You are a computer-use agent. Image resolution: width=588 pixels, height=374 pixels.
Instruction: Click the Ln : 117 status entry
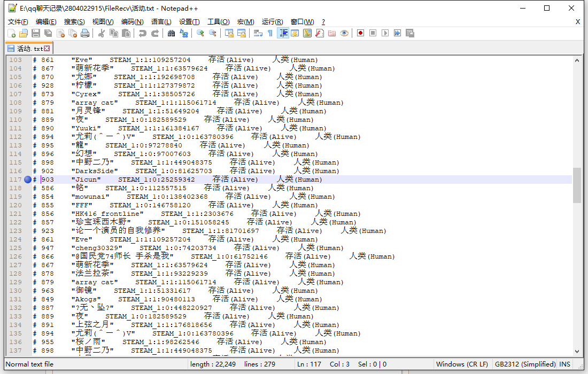[310, 364]
